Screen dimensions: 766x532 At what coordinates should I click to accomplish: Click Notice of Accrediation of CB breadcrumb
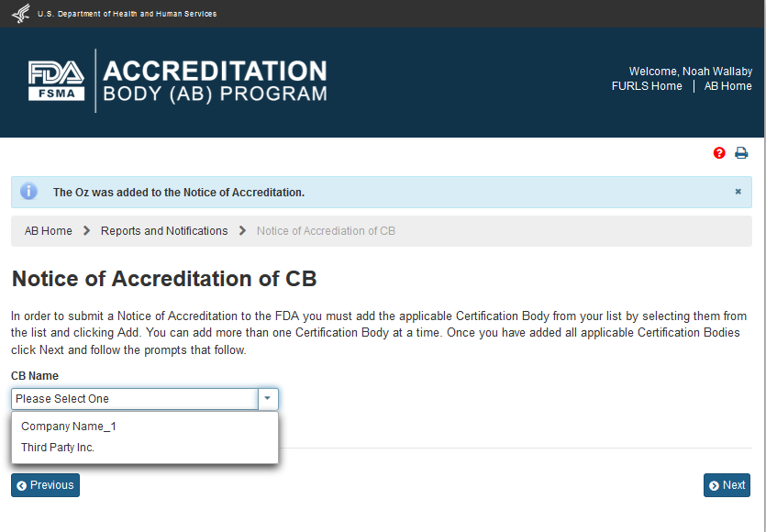pyautogui.click(x=326, y=231)
